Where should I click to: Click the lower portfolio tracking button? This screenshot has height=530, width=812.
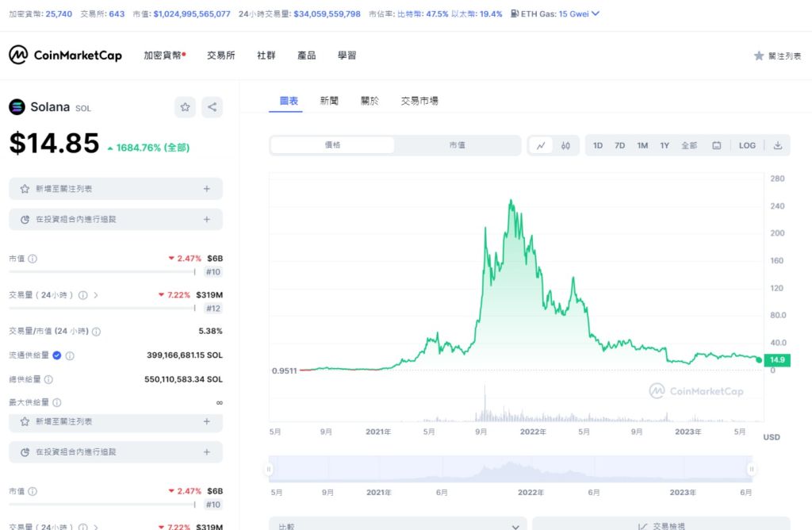pyautogui.click(x=116, y=451)
